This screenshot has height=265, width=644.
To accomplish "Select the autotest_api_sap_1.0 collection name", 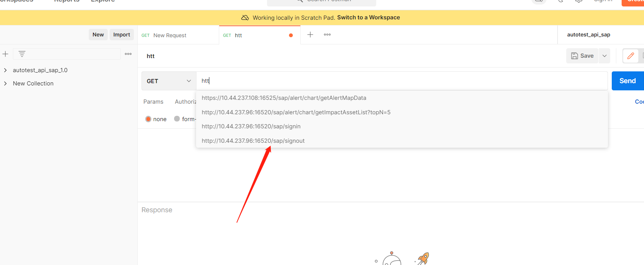I will [40, 70].
